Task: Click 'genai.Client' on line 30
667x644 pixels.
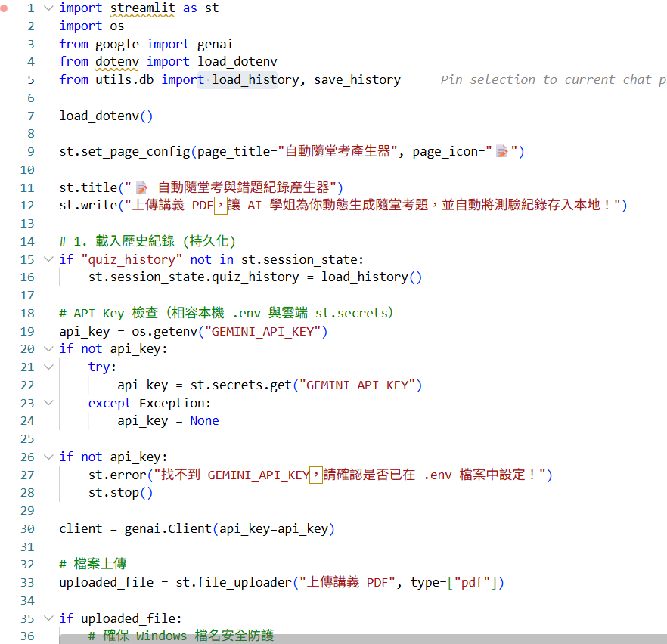Action: pyautogui.click(x=168, y=528)
